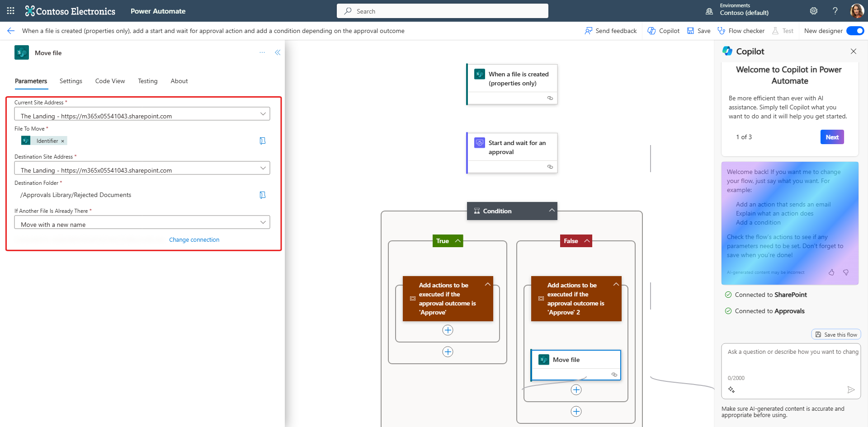Click the back arrow to exit flow
This screenshot has width=868, height=427.
coord(11,31)
